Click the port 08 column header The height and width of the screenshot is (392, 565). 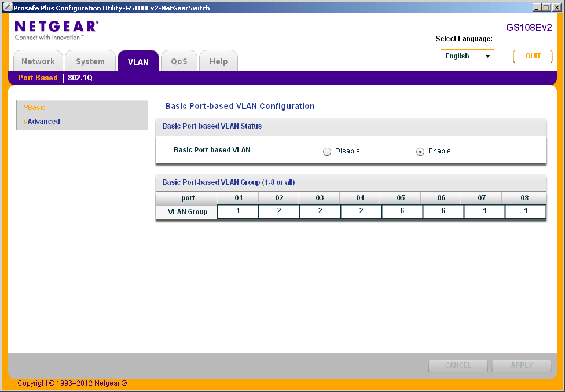tap(524, 198)
